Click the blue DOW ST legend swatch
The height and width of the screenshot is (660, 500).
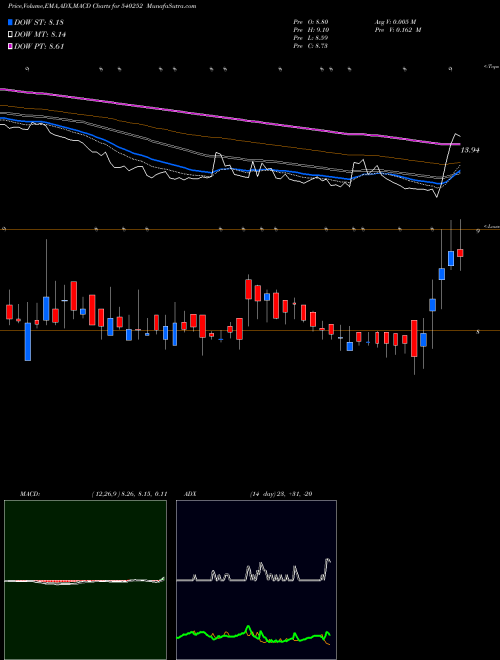point(10,22)
